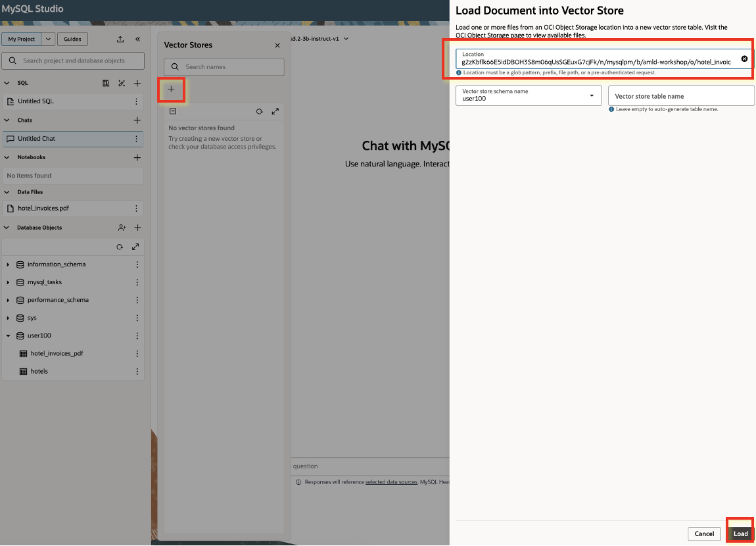Viewport: 756px width, 546px height.
Task: Click the Load button
Action: point(740,534)
